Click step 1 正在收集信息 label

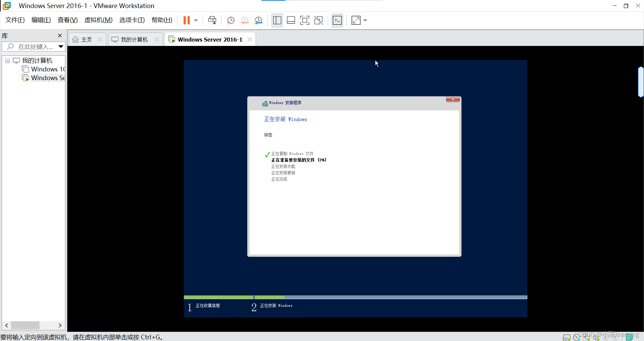208,305
